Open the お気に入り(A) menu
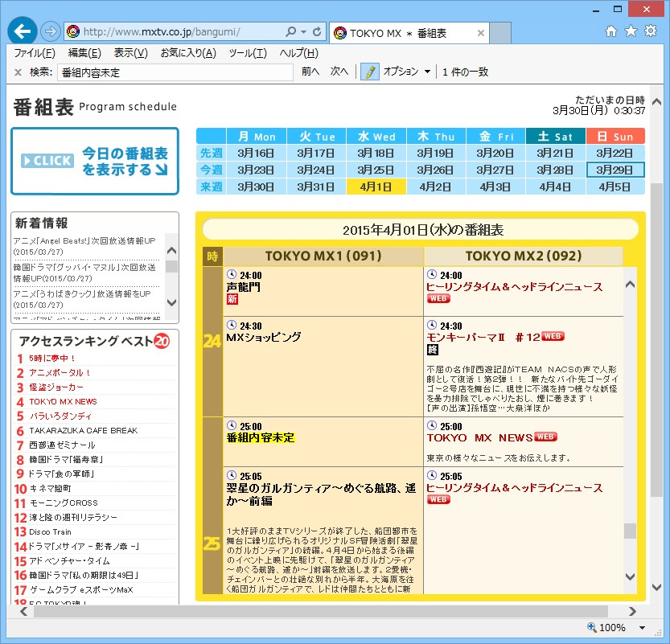Image resolution: width=670 pixels, height=644 pixels. (188, 53)
